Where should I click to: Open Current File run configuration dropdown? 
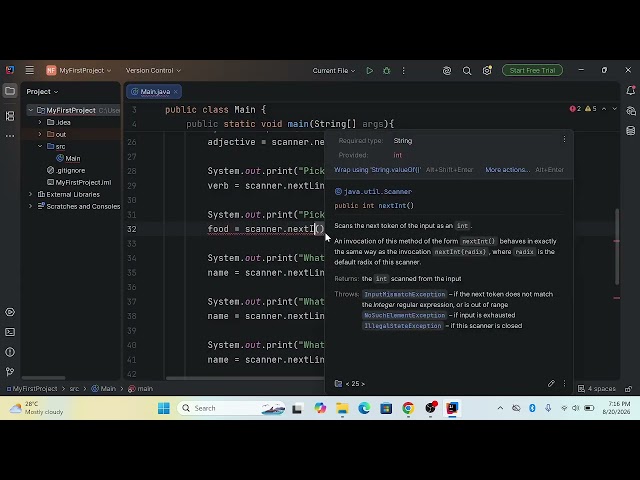(x=333, y=71)
